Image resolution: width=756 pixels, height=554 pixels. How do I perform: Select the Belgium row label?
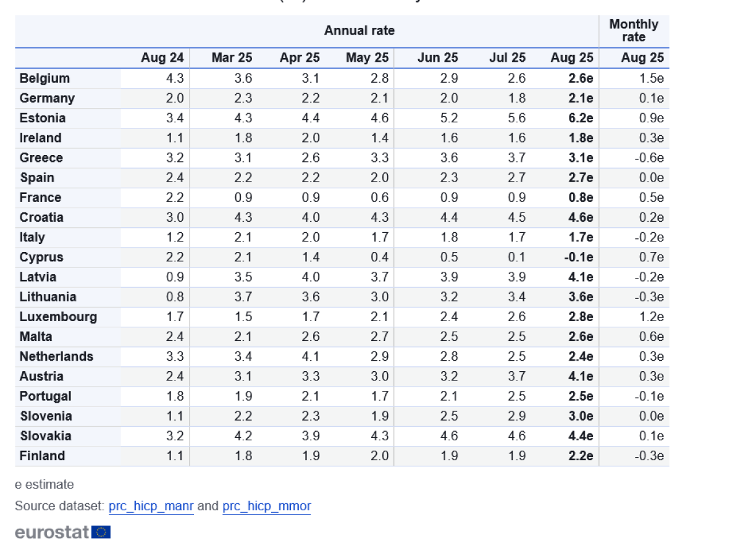[44, 78]
